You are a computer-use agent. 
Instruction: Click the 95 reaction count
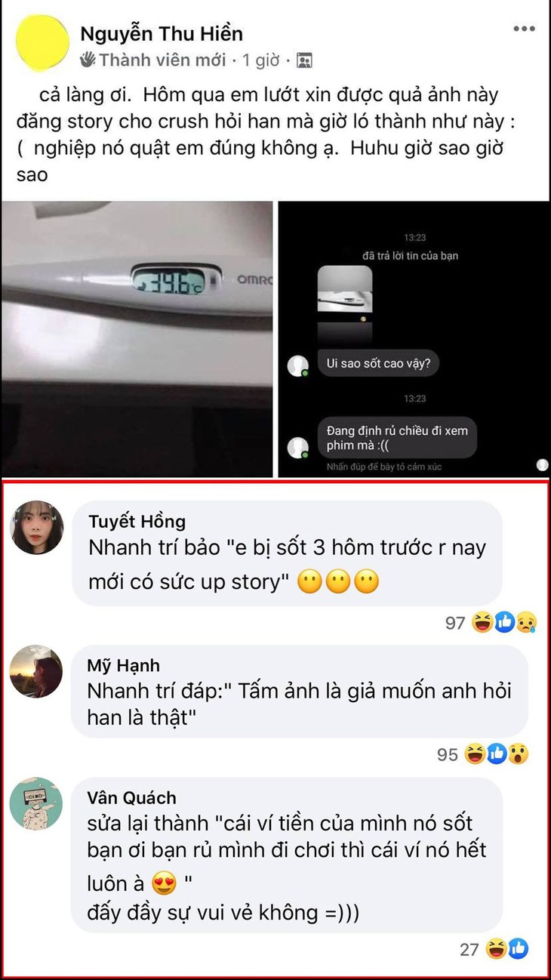coord(448,754)
